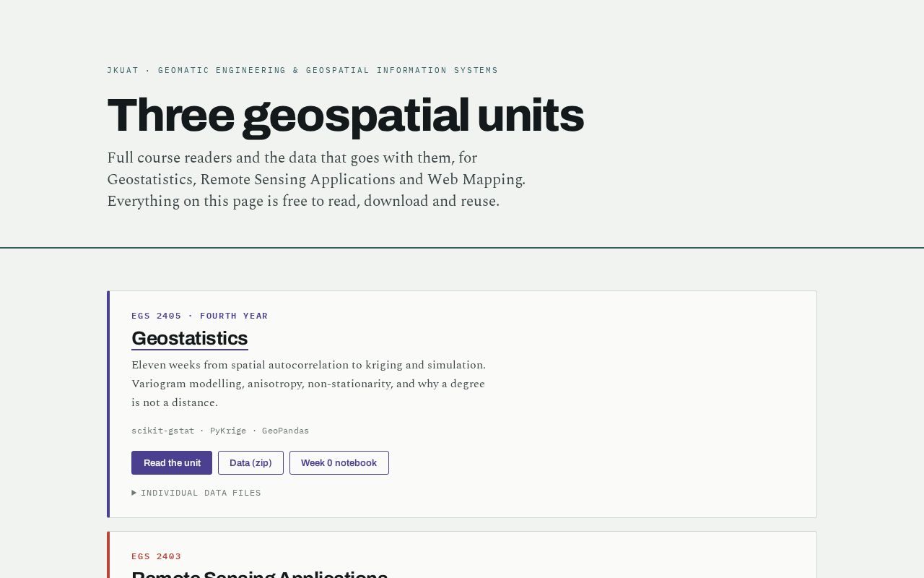Click the EGS 2403 course code
This screenshot has height=578, width=924.
click(156, 556)
